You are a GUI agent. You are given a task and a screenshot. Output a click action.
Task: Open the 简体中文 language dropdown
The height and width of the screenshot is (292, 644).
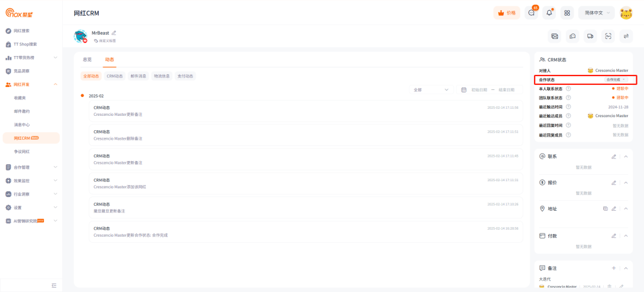tap(596, 13)
